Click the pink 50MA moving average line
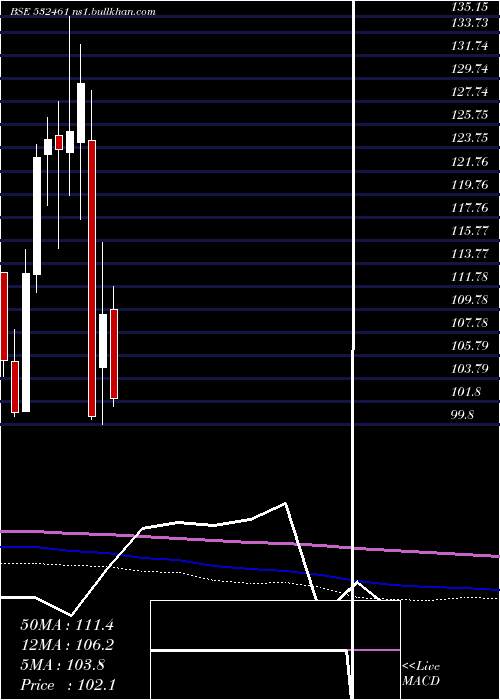This screenshot has width=500, height=700. point(250,541)
